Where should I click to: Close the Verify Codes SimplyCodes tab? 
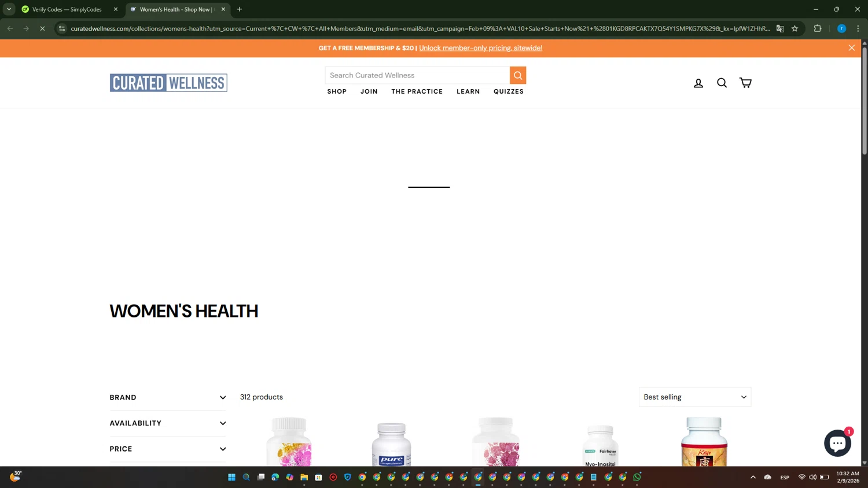(115, 9)
